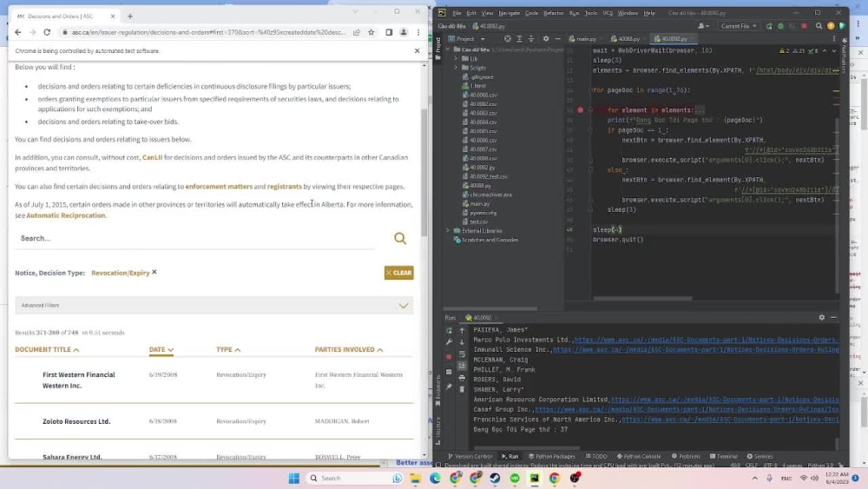The width and height of the screenshot is (868, 489).
Task: Open PyCharm Tools menu
Action: click(x=590, y=13)
